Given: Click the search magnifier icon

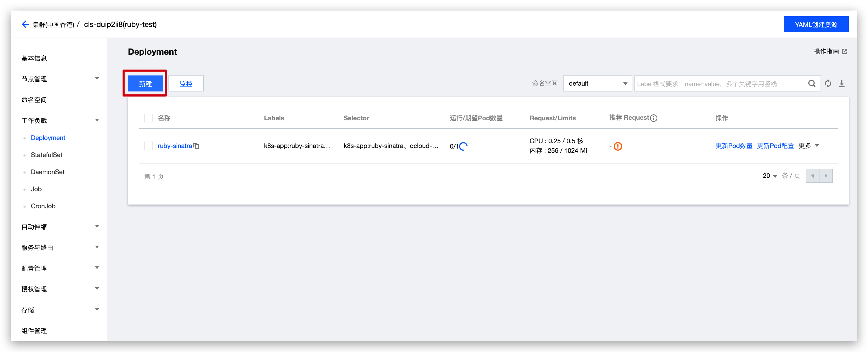Looking at the screenshot, I should click(x=812, y=84).
